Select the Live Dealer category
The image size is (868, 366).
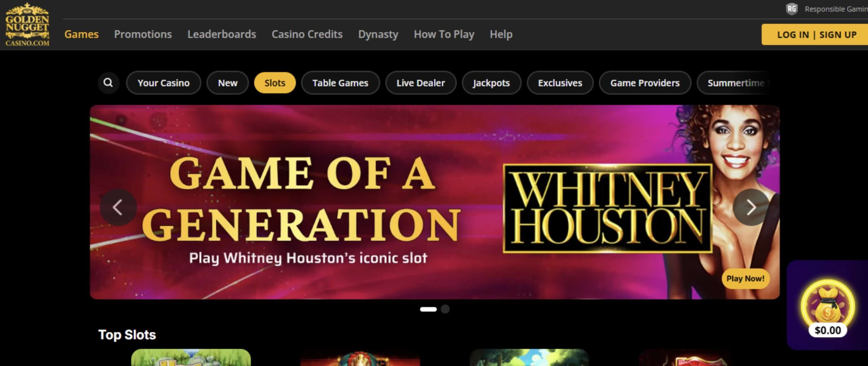[421, 83]
